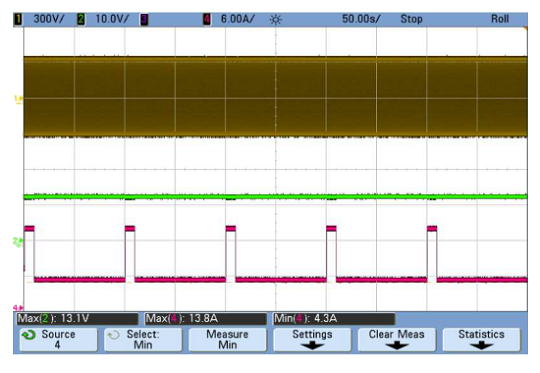
Task: Toggle the Roll acquisition mode label
Action: tap(500, 19)
